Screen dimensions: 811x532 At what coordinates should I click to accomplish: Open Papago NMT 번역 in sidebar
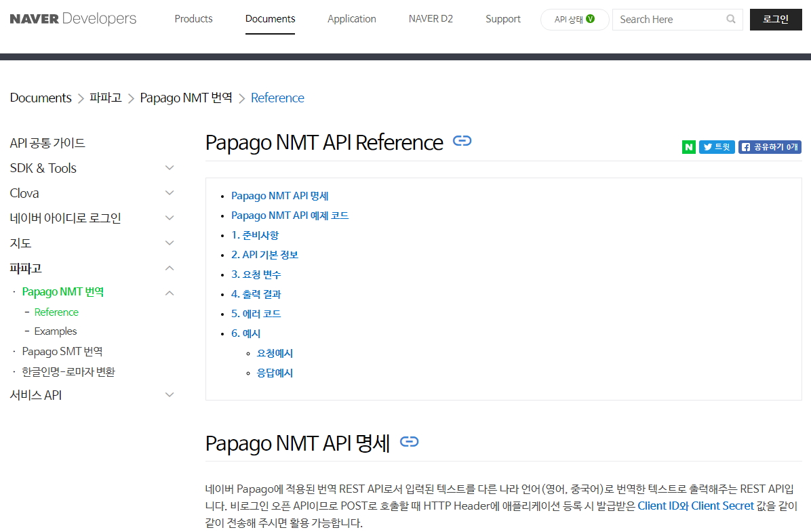click(63, 291)
